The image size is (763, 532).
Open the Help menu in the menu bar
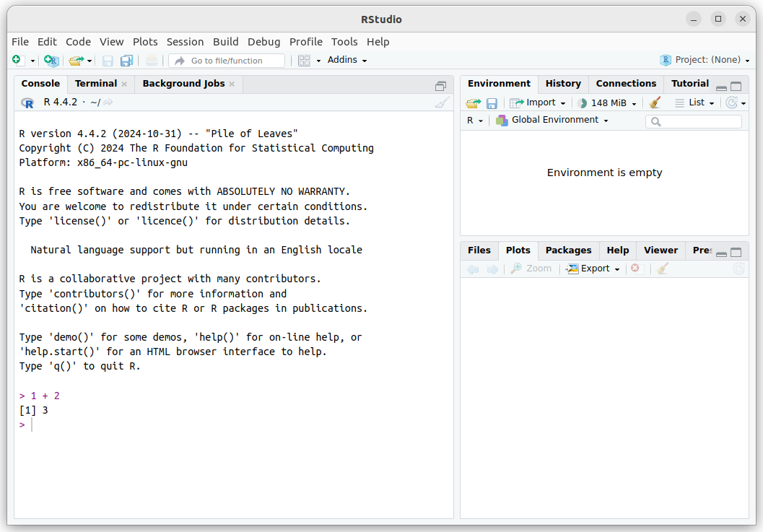point(378,42)
